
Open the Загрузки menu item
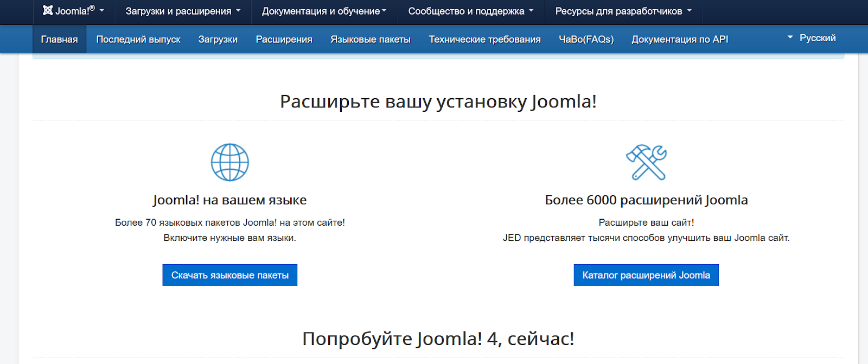[218, 39]
